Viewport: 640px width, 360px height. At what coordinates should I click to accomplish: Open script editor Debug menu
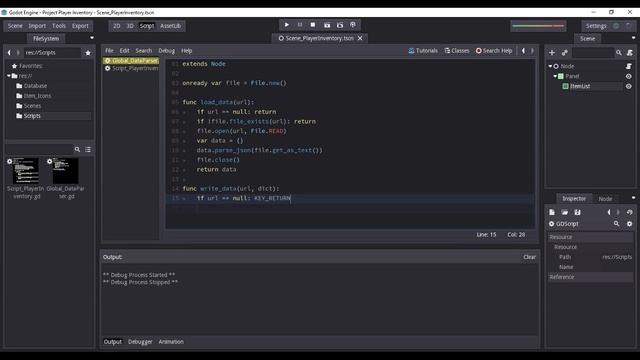pyautogui.click(x=167, y=51)
